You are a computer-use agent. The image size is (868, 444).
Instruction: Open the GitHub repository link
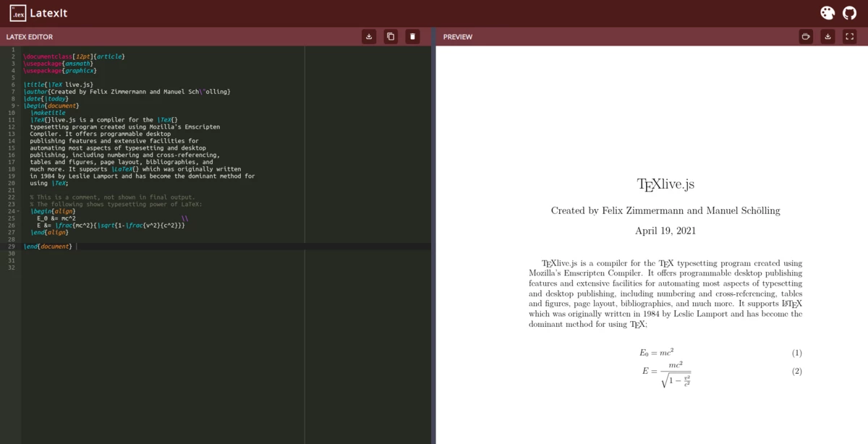[849, 12]
